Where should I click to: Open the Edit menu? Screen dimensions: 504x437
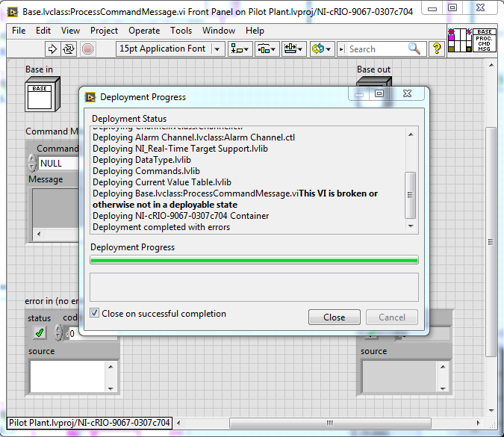coord(43,31)
